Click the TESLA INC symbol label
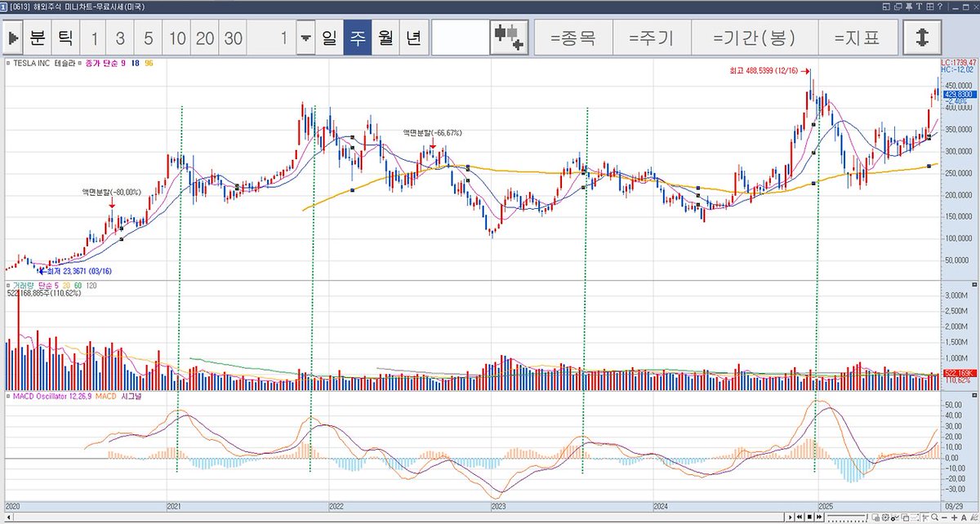The image size is (980, 524). (32, 63)
